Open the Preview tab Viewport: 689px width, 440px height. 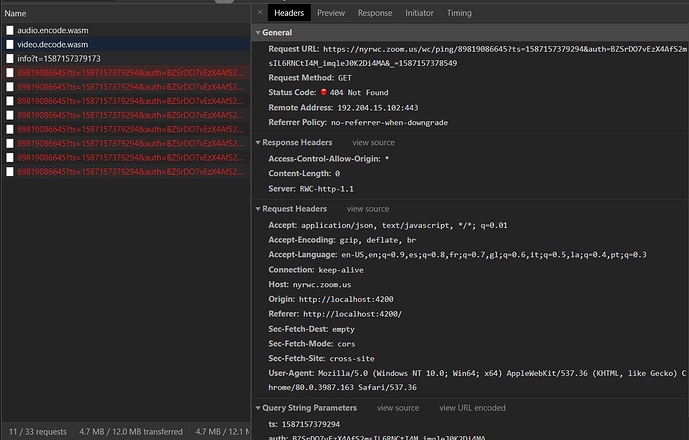click(x=331, y=13)
